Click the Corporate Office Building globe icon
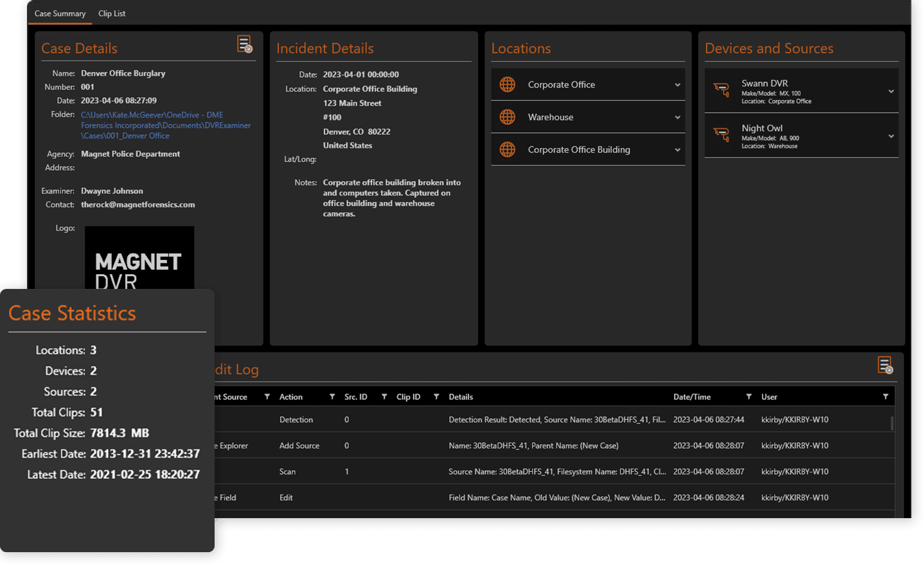Viewport: 924px width, 565px height. pyautogui.click(x=508, y=150)
